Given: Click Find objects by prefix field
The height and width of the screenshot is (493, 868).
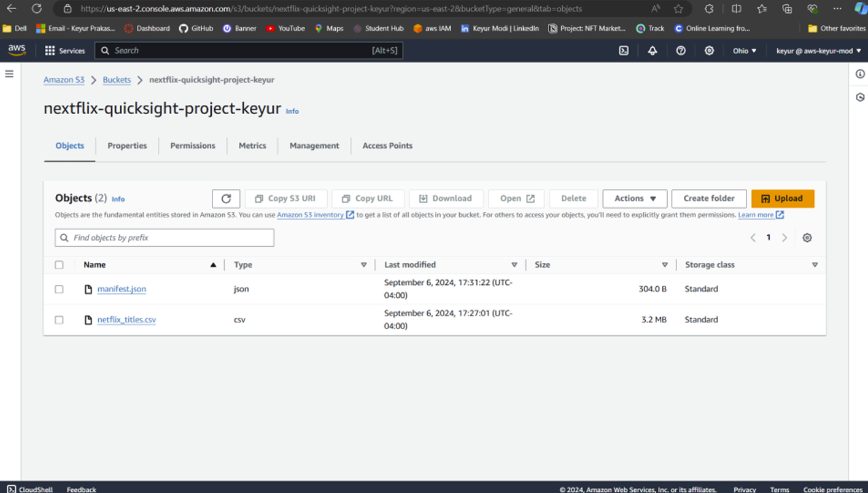Looking at the screenshot, I should coord(165,238).
